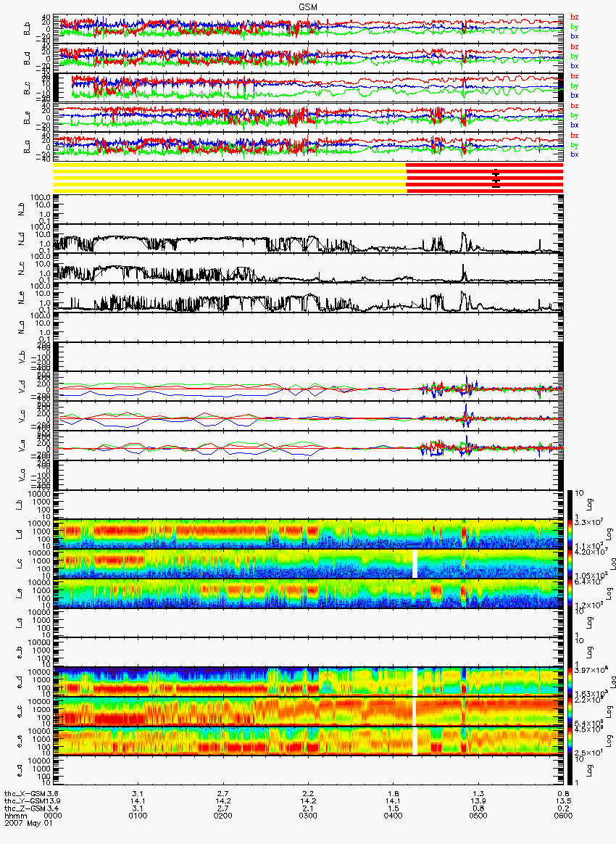616x844 pixels.
Task: Pick the bz legend of the B_a panel
Action: 575,136
